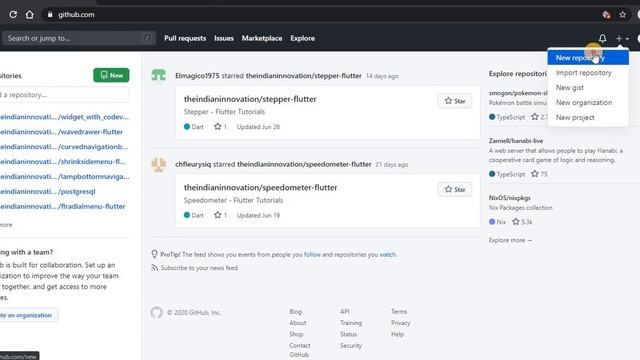
Task: Click the green New repository button
Action: (x=111, y=75)
